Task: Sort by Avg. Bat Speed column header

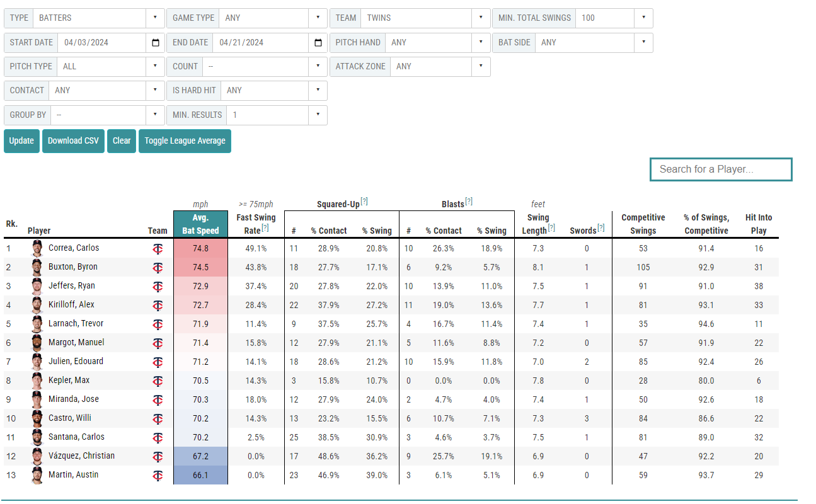Action: [x=200, y=224]
